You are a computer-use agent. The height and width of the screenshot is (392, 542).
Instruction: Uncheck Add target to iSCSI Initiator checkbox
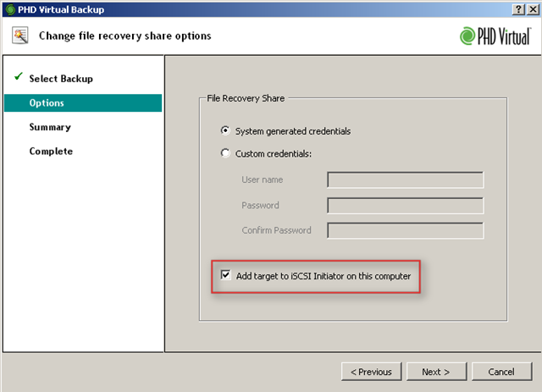coord(225,275)
